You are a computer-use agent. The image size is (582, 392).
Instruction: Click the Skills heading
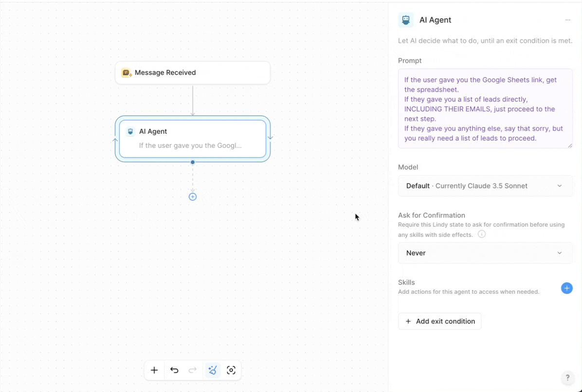click(x=406, y=282)
